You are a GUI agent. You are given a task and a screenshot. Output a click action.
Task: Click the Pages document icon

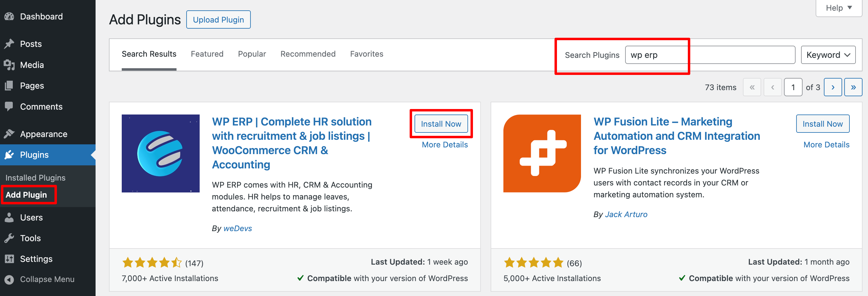click(9, 86)
